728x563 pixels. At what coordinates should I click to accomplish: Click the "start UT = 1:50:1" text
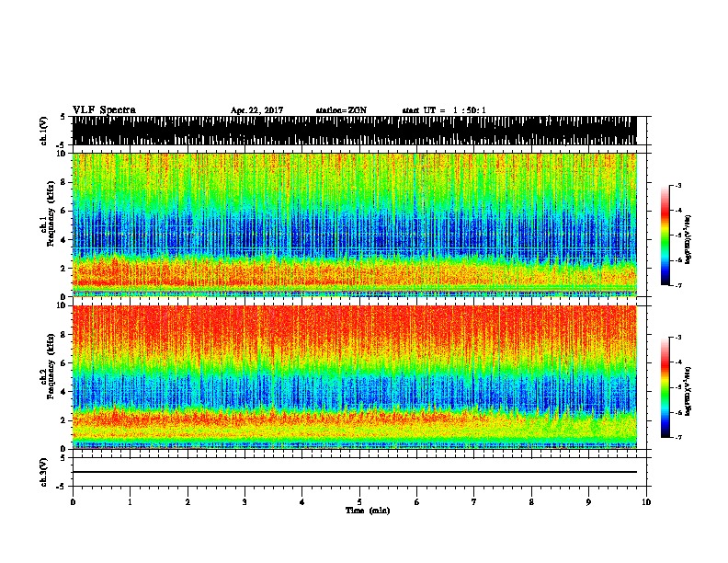(444, 110)
